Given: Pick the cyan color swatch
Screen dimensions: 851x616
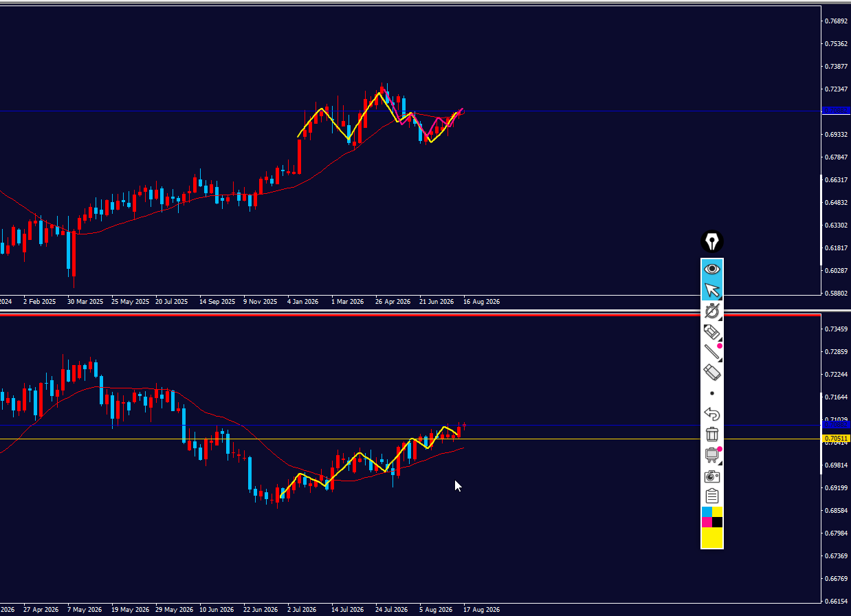Looking at the screenshot, I should [707, 512].
